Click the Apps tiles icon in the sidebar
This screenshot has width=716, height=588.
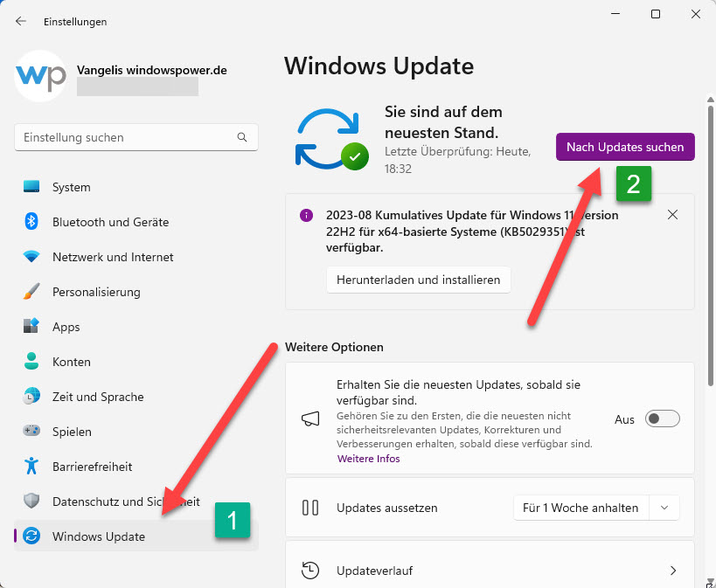31,326
